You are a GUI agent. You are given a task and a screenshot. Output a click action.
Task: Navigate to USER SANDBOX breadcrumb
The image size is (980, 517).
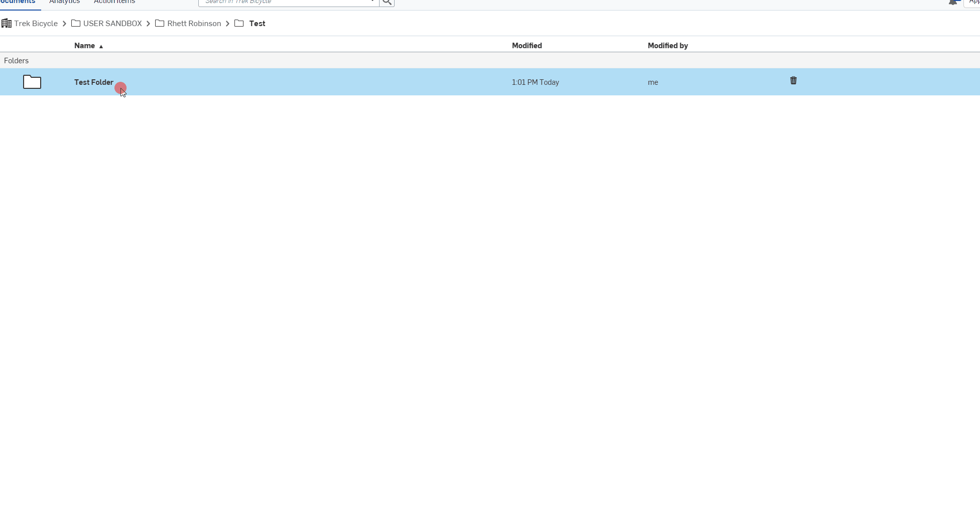(x=112, y=24)
